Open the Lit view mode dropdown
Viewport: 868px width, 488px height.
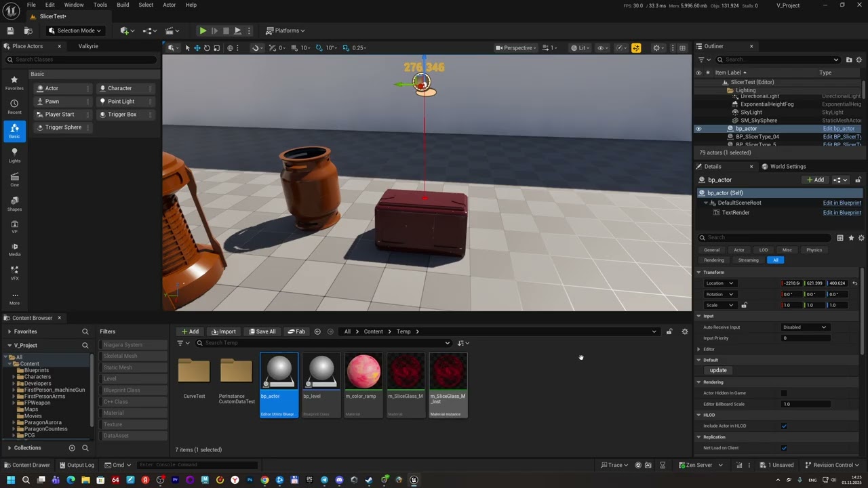pos(580,47)
